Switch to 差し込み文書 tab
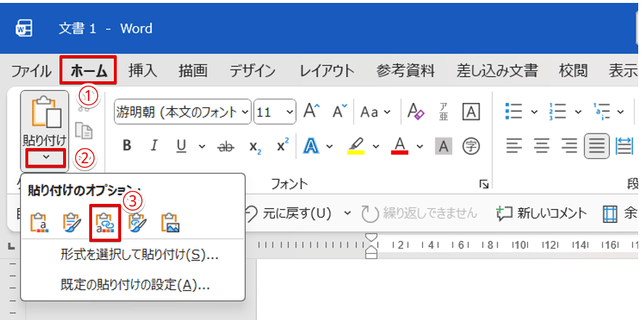Screen dimensions: 644x320 (x=497, y=71)
